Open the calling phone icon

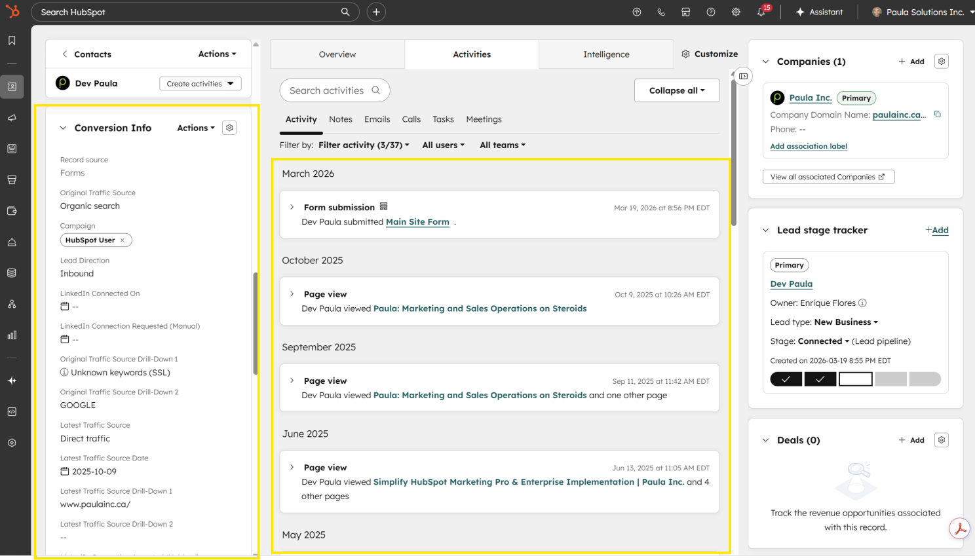click(x=661, y=12)
